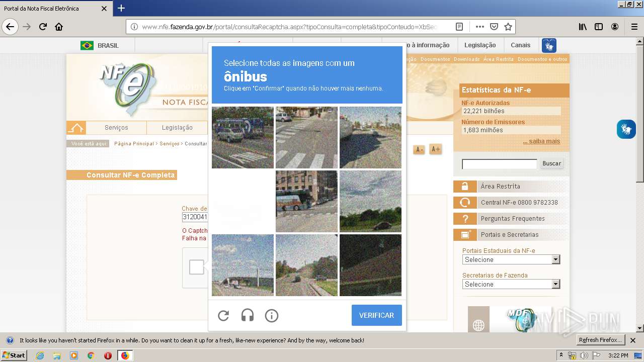Close the Portal da Nota Fiscal tab
Image resolution: width=644 pixels, height=362 pixels.
[x=104, y=9]
